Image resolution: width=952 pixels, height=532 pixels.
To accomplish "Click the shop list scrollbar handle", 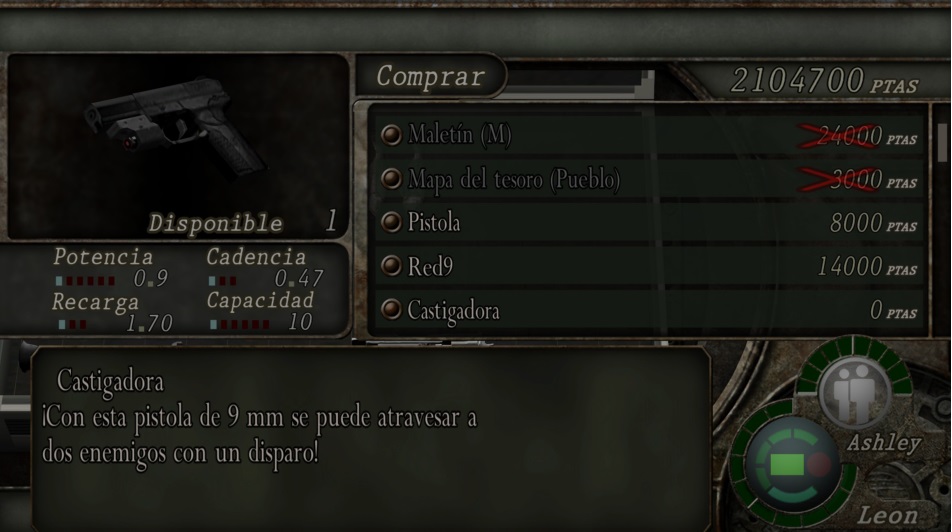I will click(942, 142).
